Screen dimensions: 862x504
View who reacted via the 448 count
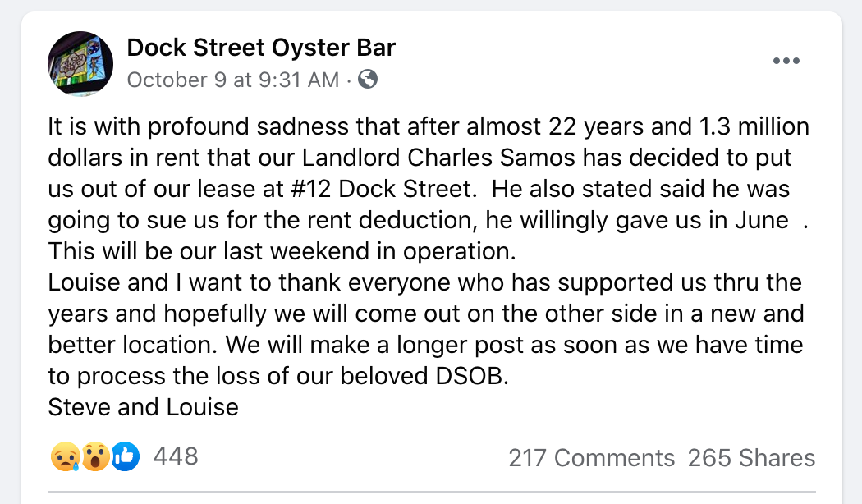point(176,456)
